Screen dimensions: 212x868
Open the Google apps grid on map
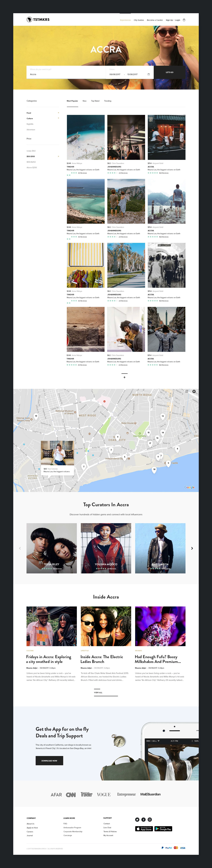pos(187,391)
